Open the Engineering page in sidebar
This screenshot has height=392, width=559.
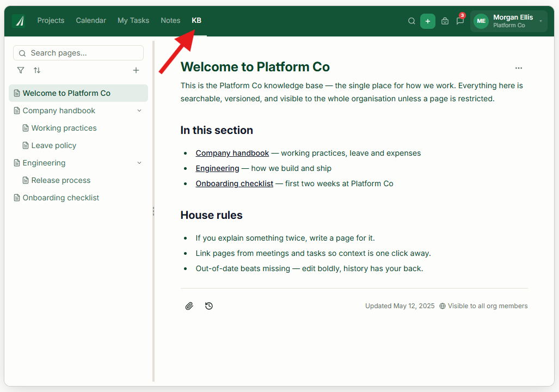(78, 163)
